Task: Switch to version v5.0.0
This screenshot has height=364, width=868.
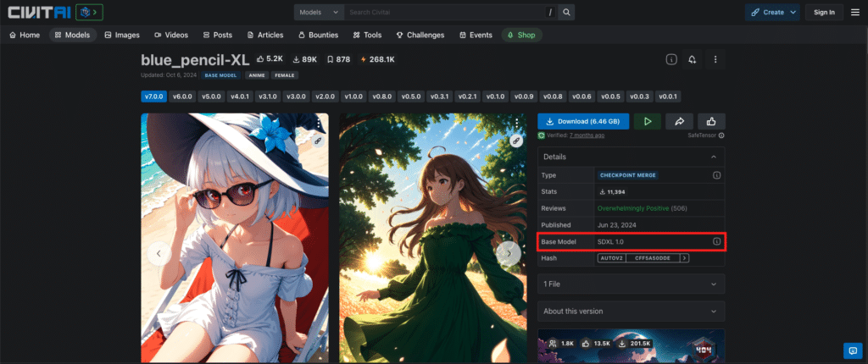Action: point(210,97)
